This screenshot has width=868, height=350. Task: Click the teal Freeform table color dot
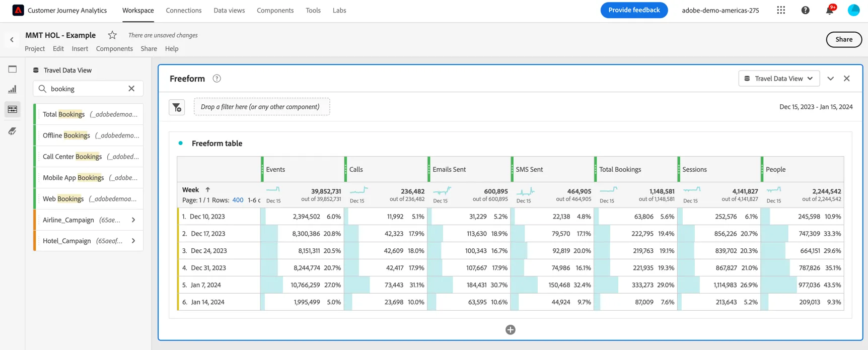point(181,143)
